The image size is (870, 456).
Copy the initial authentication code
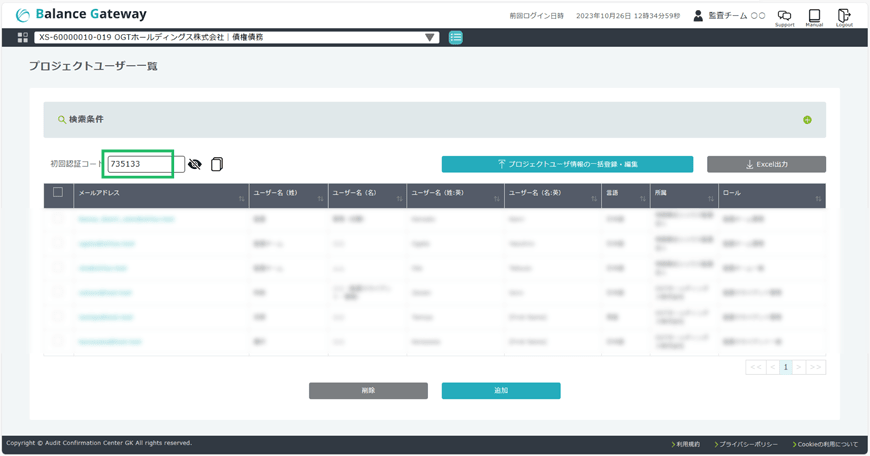pos(217,164)
